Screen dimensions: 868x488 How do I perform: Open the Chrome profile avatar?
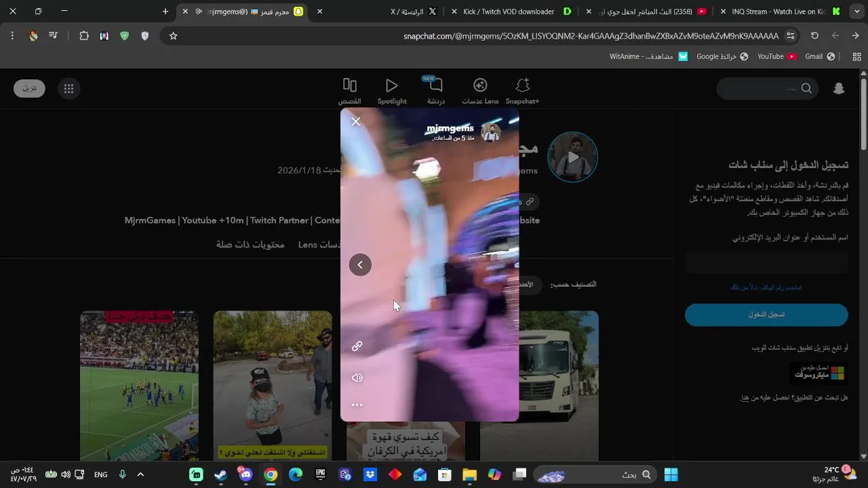click(x=33, y=36)
